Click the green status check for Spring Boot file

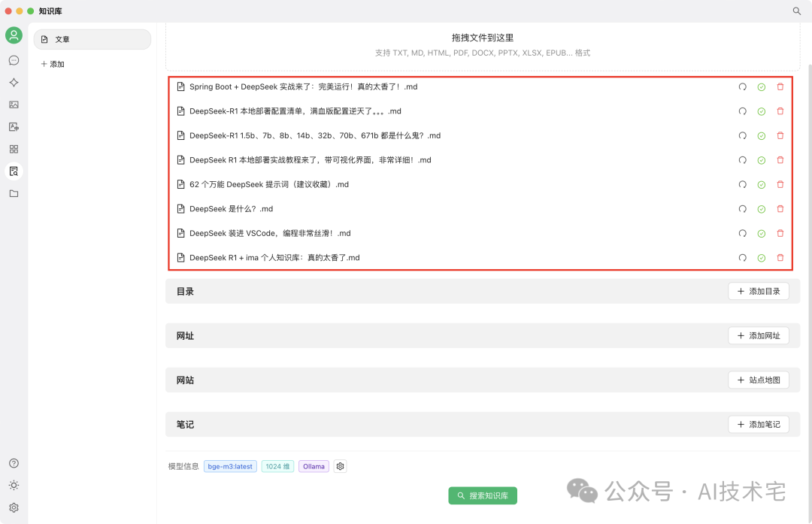coord(761,87)
